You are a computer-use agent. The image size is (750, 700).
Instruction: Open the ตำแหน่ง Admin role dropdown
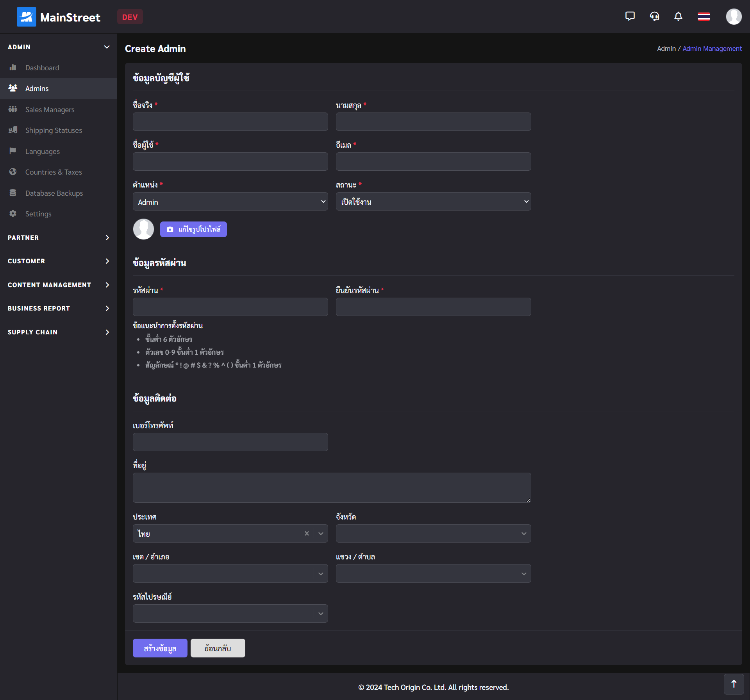pyautogui.click(x=230, y=202)
